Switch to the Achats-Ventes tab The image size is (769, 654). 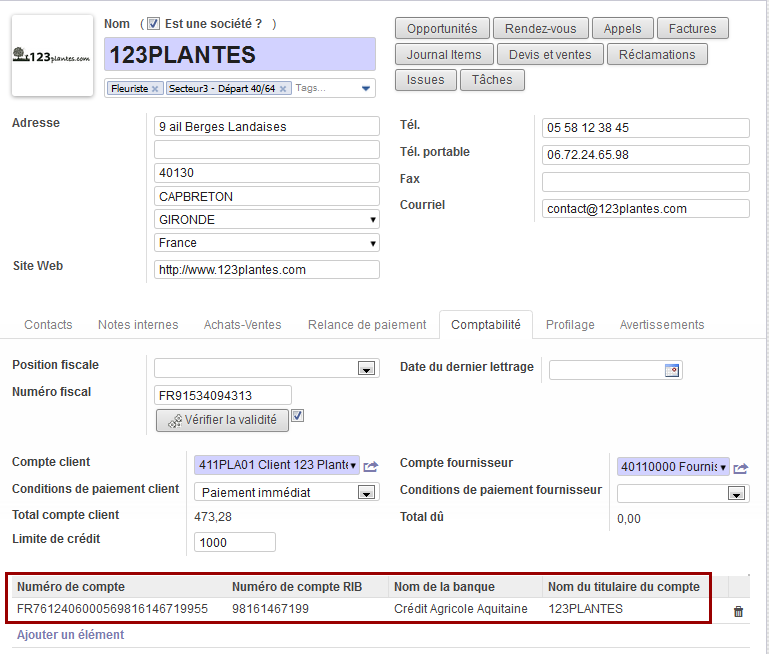[243, 325]
